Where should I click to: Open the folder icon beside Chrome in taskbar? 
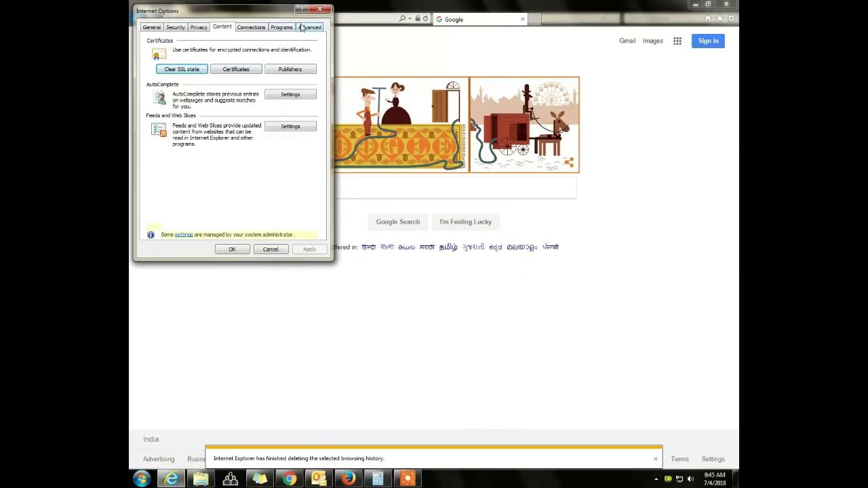[260, 479]
